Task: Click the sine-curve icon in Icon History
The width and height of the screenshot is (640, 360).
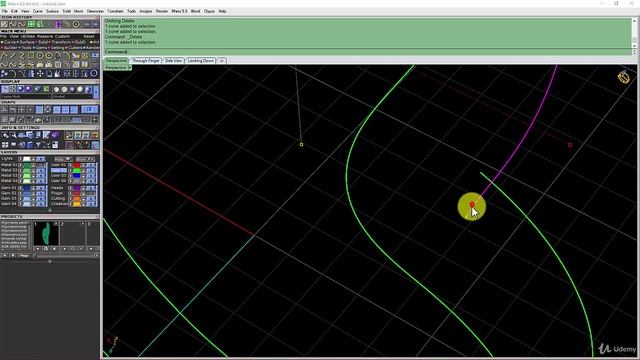Action: pyautogui.click(x=22, y=24)
